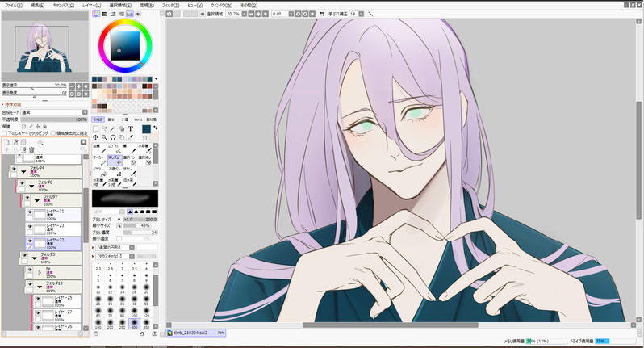Select the magic wand tool
Screen dimensions: 644x348
click(113, 128)
